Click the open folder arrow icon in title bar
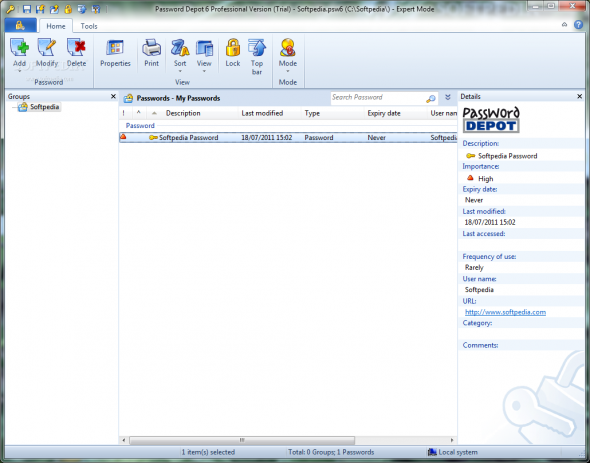 coord(54,9)
